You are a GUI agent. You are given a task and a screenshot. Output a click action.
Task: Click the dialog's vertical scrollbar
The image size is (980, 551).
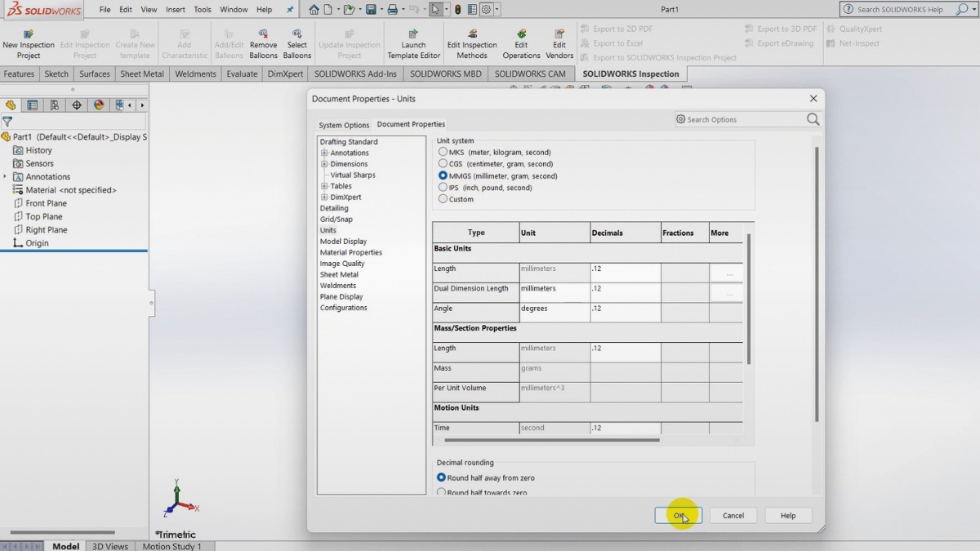point(816,284)
